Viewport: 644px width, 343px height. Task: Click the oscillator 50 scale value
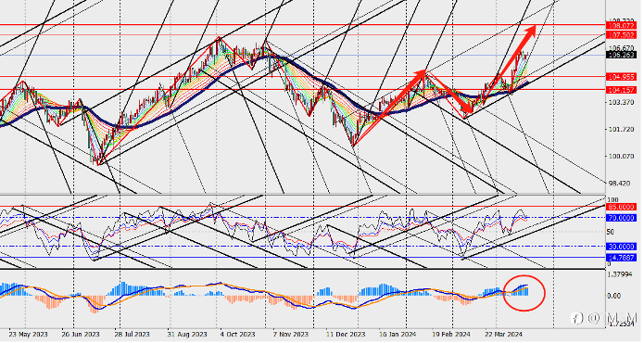click(611, 232)
